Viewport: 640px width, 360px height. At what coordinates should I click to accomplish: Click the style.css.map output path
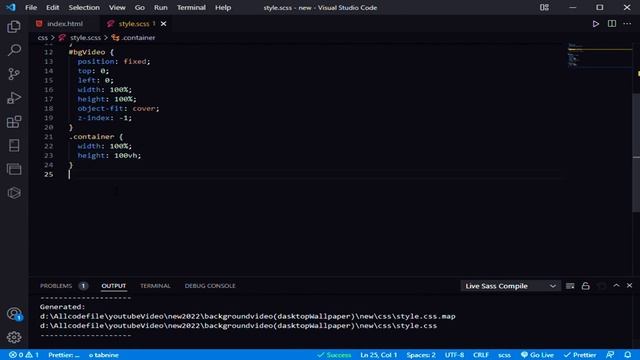click(x=247, y=316)
